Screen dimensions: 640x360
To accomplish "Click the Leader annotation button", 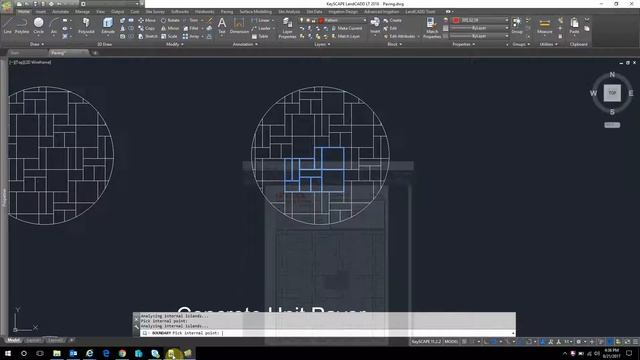I will [261, 28].
